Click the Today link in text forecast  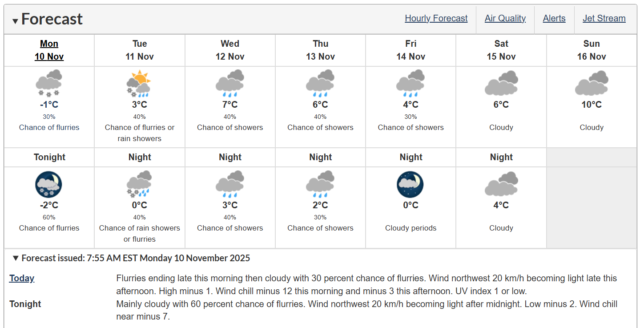pos(22,278)
